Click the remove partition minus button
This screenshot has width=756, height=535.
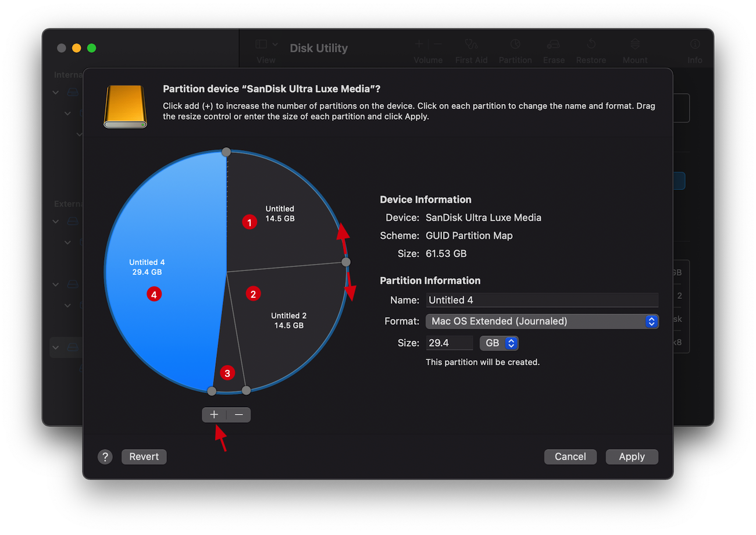(x=239, y=415)
